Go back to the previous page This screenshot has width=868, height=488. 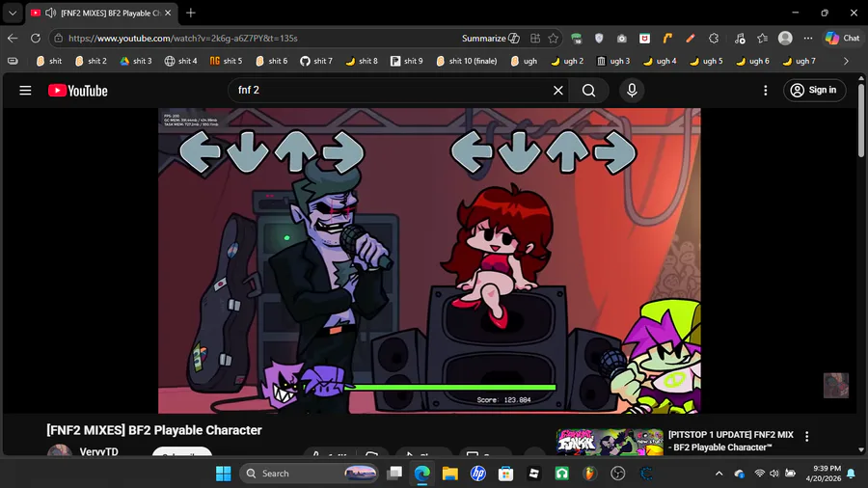[x=13, y=39]
